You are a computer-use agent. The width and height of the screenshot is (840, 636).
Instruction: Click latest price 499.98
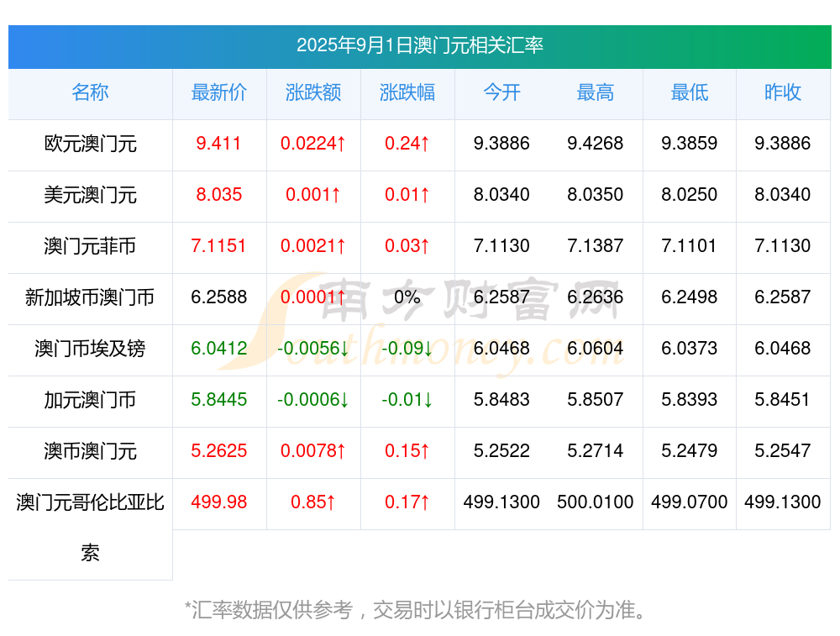tap(219, 502)
